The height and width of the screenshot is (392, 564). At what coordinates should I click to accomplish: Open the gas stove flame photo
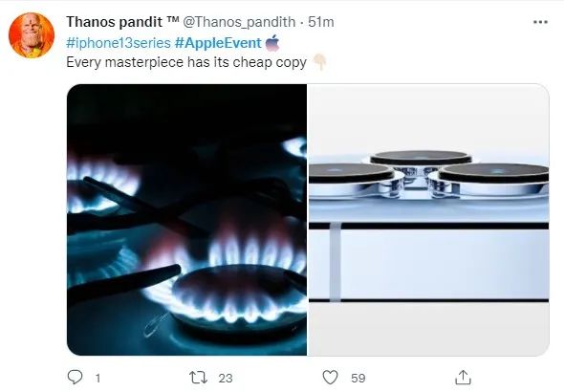tap(187, 220)
